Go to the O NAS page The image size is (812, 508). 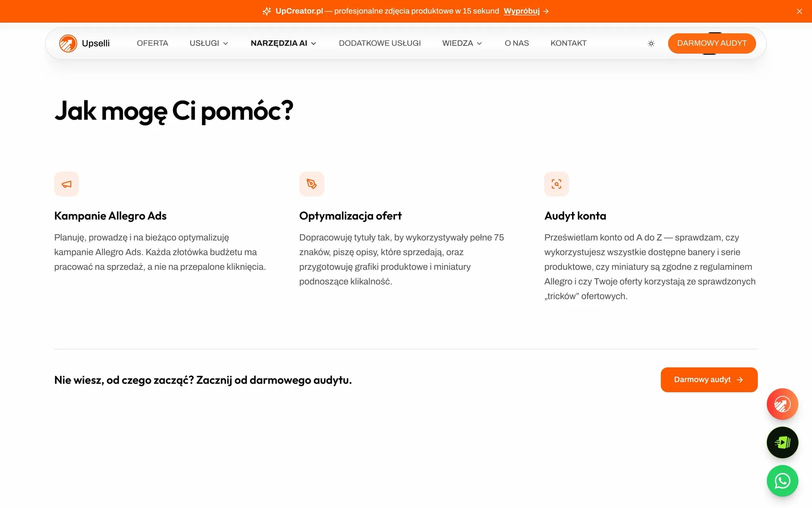(x=517, y=43)
